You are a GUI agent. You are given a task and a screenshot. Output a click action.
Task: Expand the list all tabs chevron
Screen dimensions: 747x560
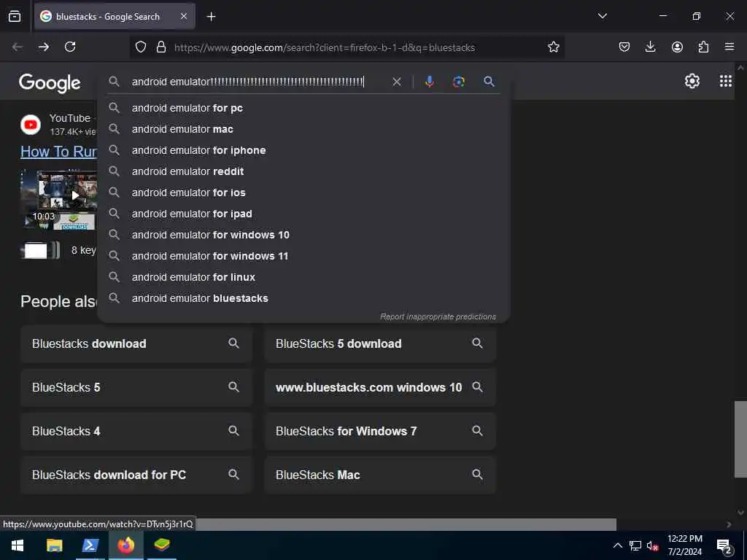[602, 16]
